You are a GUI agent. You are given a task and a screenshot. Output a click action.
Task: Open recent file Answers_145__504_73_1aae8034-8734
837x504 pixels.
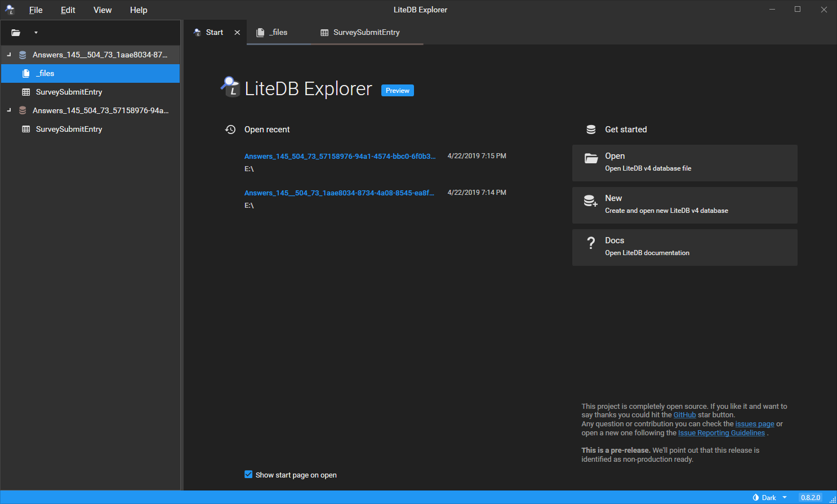pos(339,193)
